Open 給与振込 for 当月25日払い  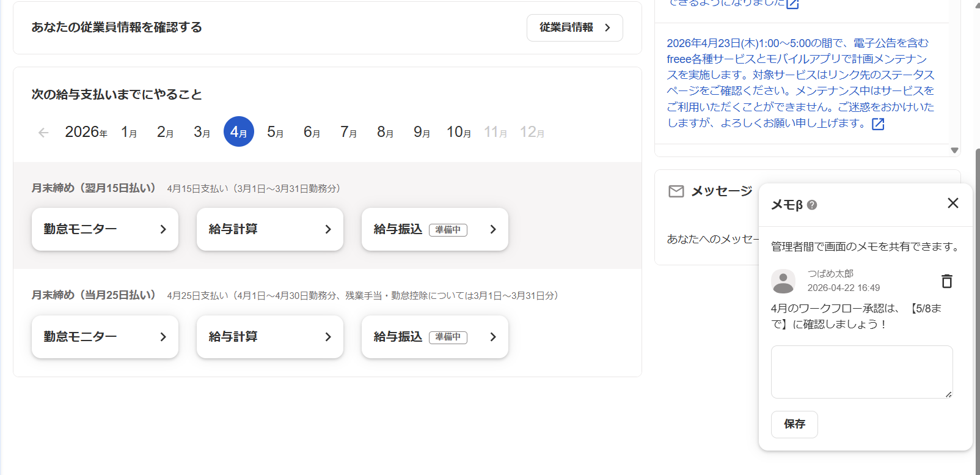coord(435,337)
